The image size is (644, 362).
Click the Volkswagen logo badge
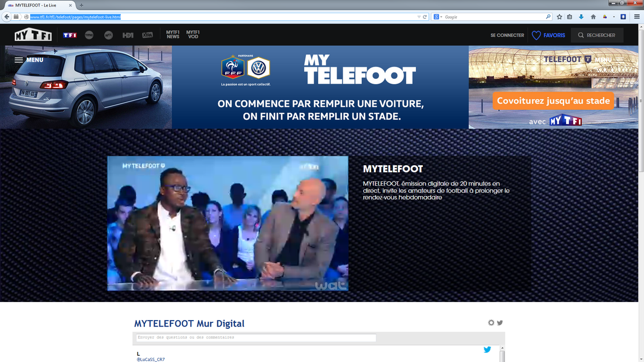click(x=259, y=68)
